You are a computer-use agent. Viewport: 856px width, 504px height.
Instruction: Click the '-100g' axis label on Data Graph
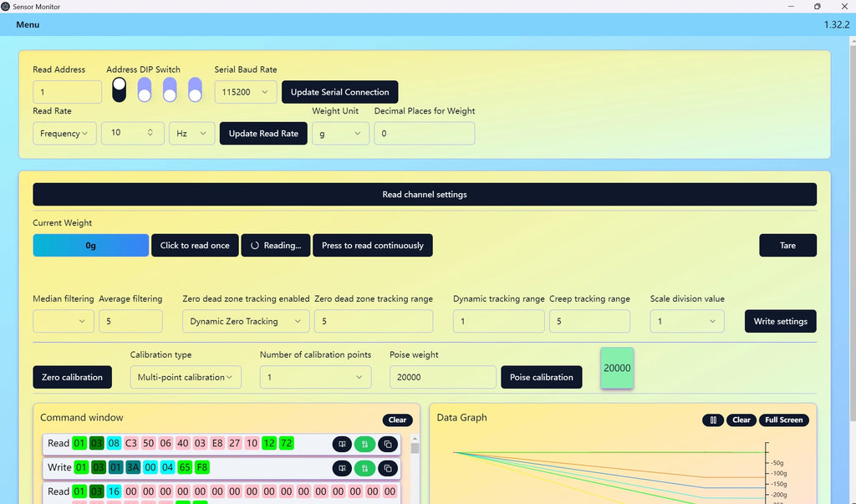[x=779, y=473]
